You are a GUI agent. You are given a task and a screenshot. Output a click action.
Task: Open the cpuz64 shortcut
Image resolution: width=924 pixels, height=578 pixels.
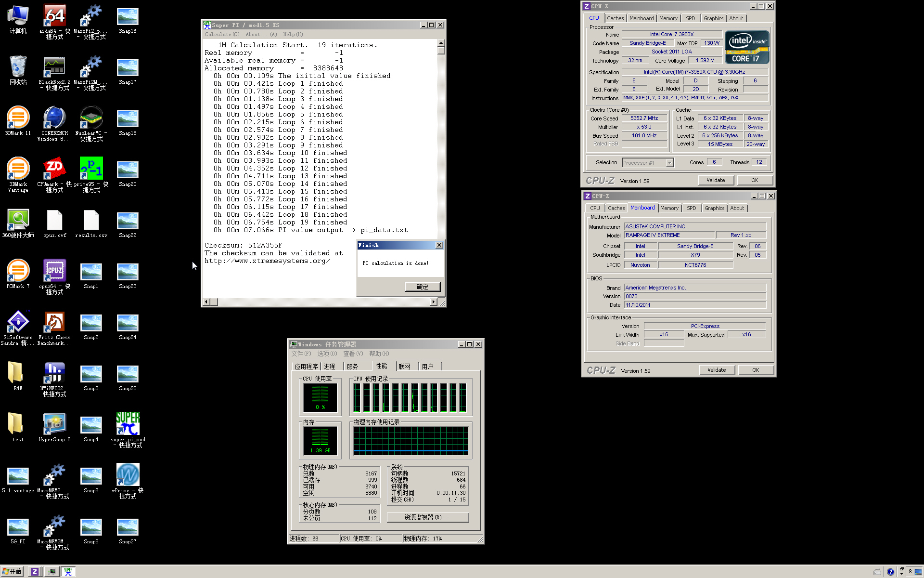[x=54, y=277]
